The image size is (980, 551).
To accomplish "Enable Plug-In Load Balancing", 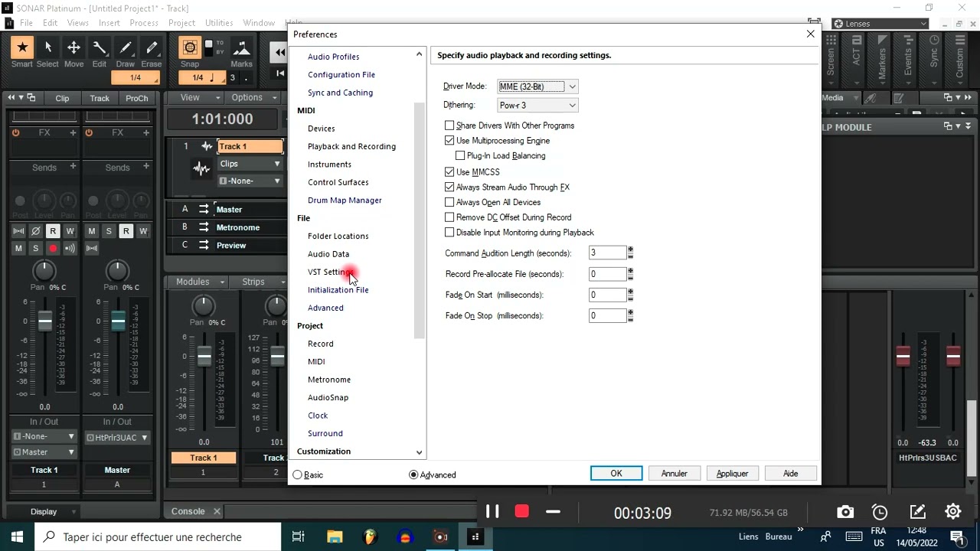I will tap(460, 156).
